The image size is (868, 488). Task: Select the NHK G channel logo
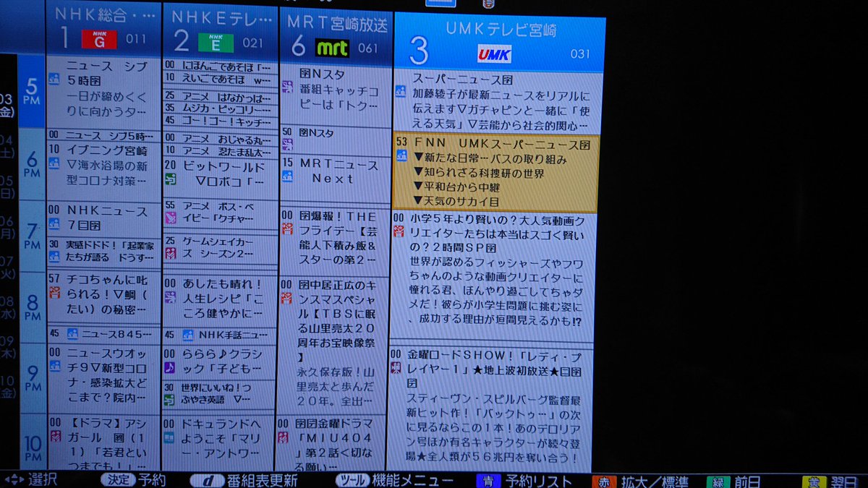click(x=98, y=40)
